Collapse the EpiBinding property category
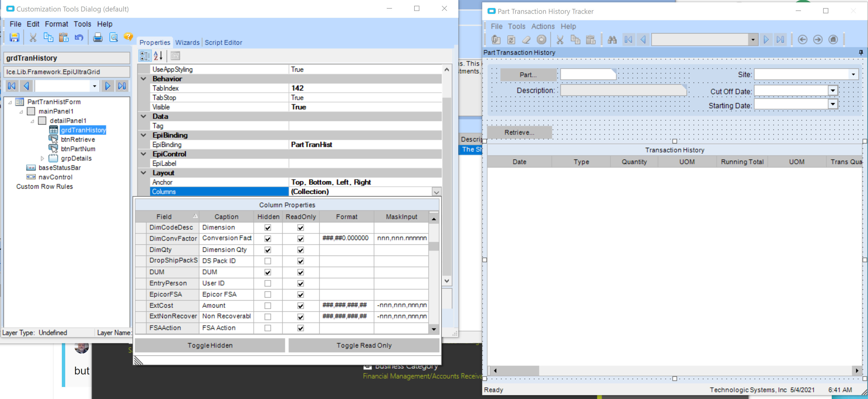 pyautogui.click(x=143, y=135)
